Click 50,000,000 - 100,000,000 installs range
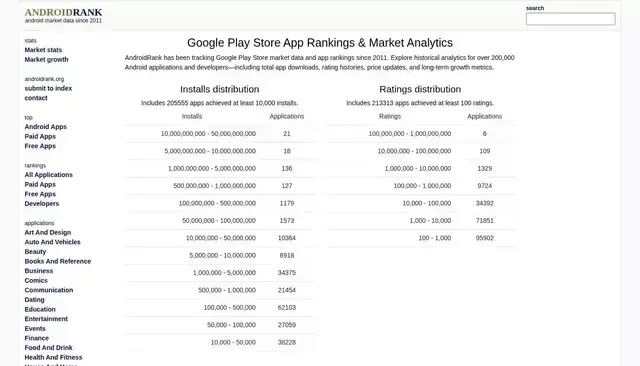The image size is (640, 366). pos(219,221)
